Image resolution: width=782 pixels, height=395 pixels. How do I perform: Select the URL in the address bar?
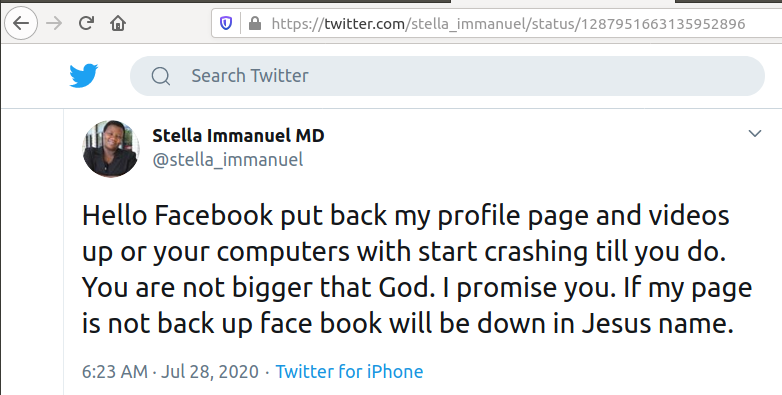coord(509,23)
